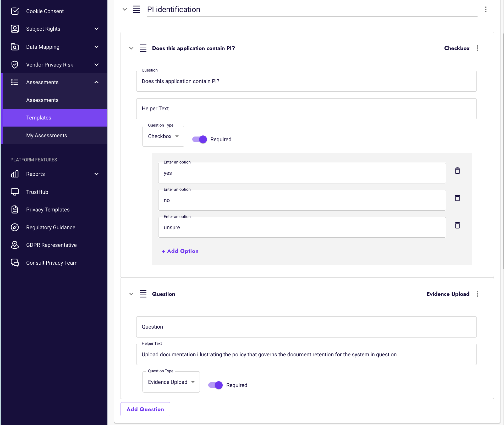
Task: Click the TrustHub sidebar icon
Action: (x=15, y=192)
